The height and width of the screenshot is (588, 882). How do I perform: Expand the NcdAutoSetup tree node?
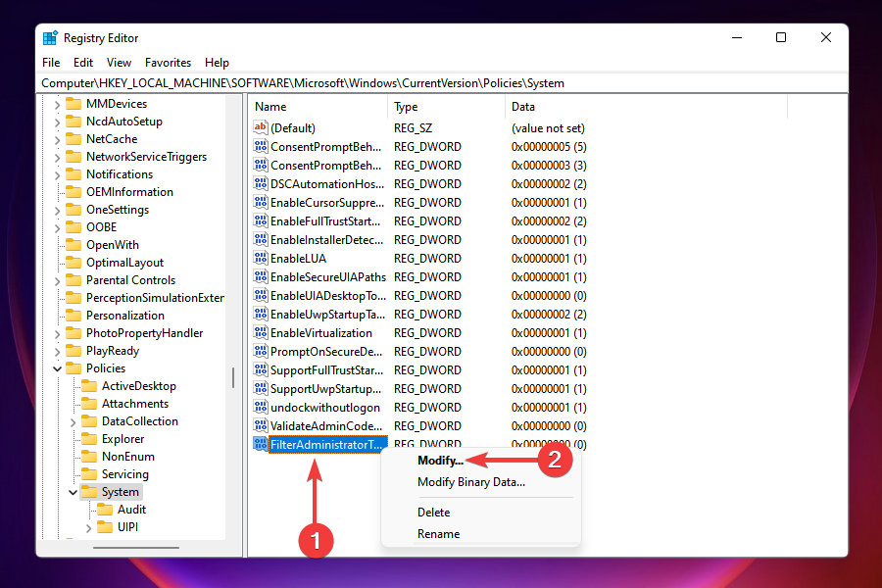[57, 122]
